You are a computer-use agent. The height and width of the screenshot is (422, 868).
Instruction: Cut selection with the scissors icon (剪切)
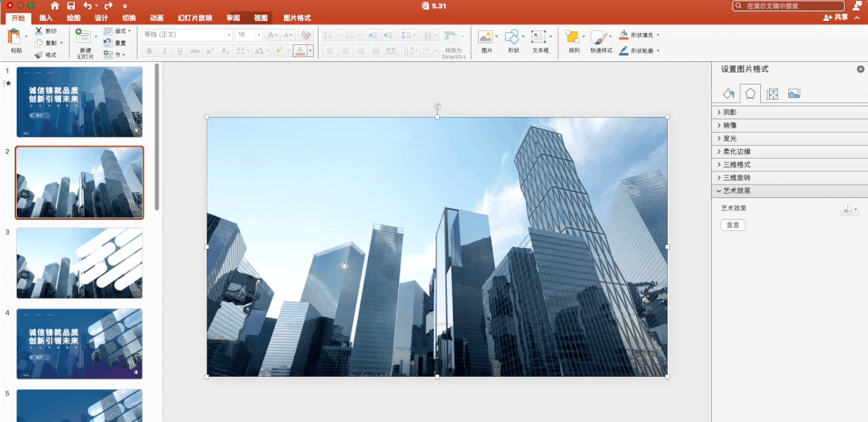pyautogui.click(x=39, y=31)
